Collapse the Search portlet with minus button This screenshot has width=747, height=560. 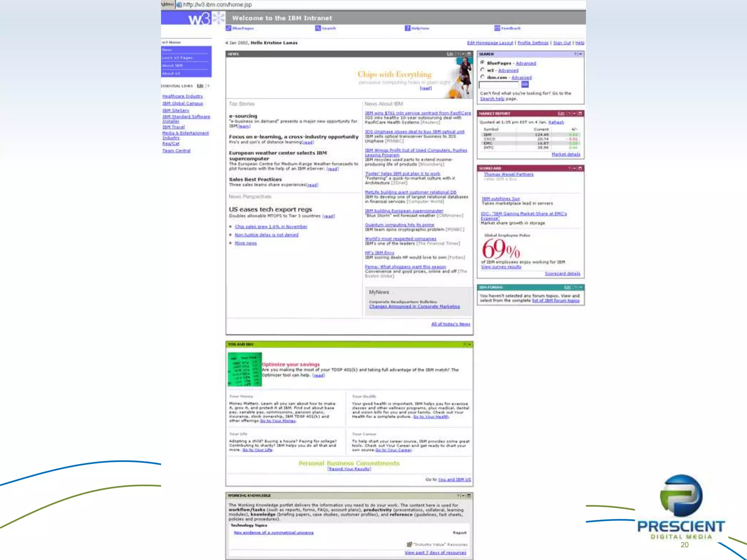[x=580, y=54]
